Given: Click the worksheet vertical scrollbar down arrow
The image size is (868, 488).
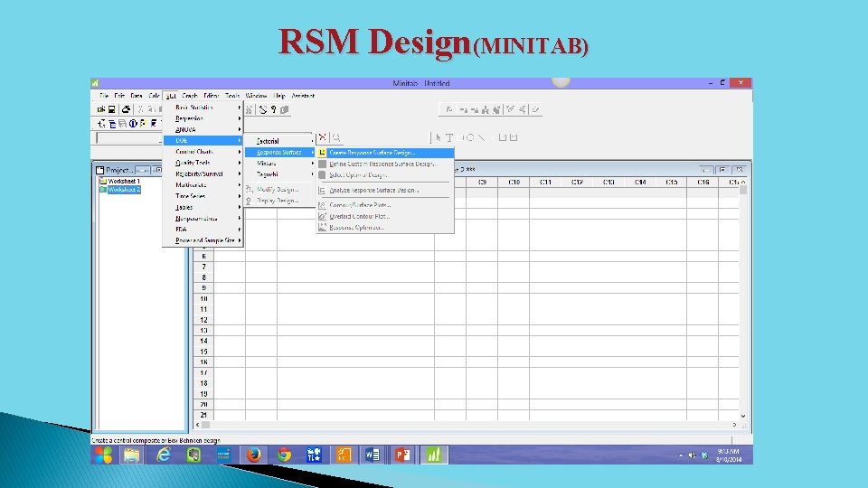Looking at the screenshot, I should pyautogui.click(x=743, y=416).
